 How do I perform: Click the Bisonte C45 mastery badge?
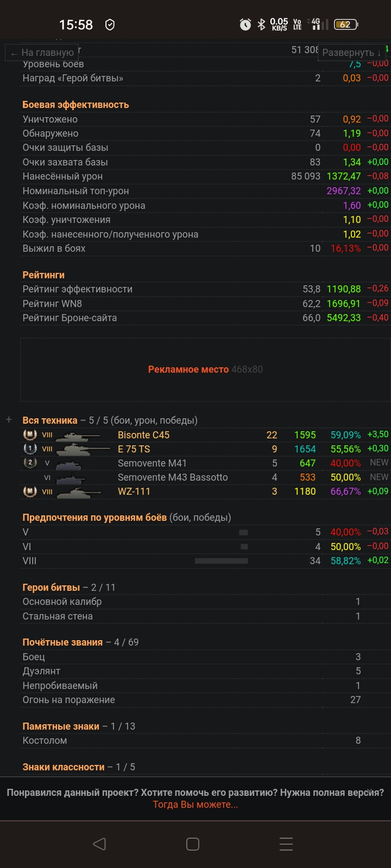(x=30, y=435)
